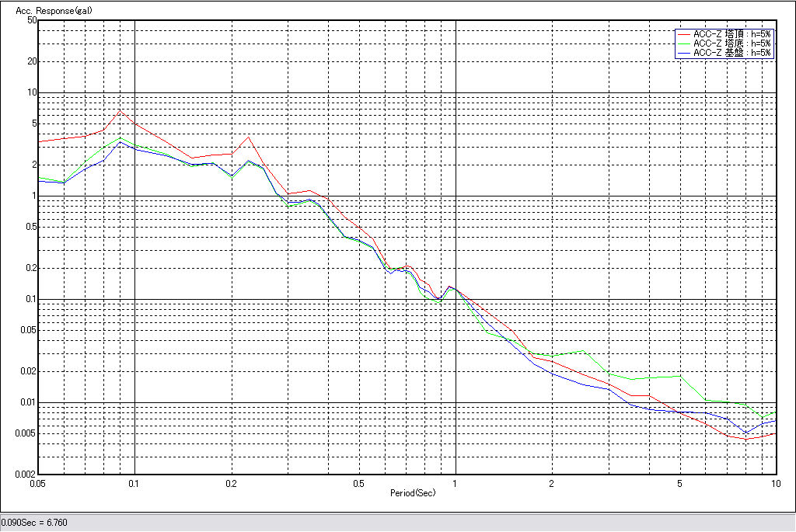Select the ACC-Z 塔底 h=5% legend entry
Screen dimensions: 796x532
pyautogui.click(x=731, y=43)
